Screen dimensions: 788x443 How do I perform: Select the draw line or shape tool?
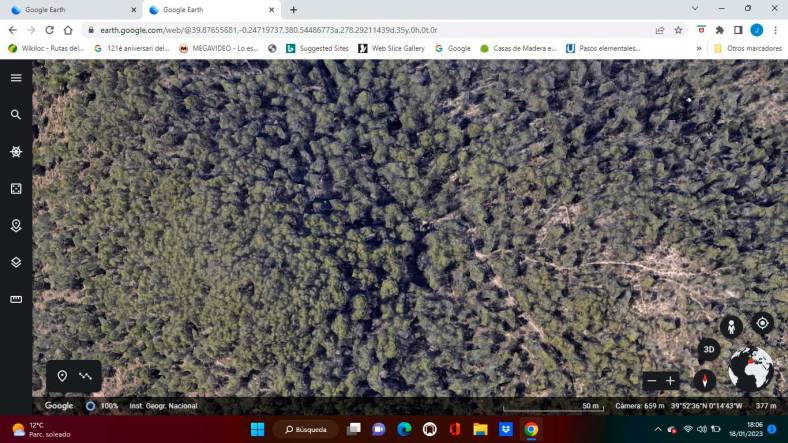click(85, 376)
